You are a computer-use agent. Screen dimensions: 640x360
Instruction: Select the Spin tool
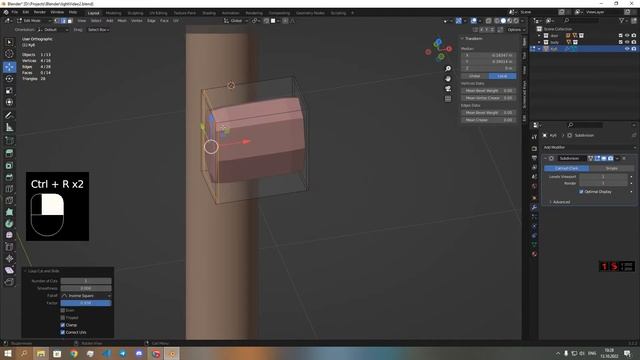[9, 224]
